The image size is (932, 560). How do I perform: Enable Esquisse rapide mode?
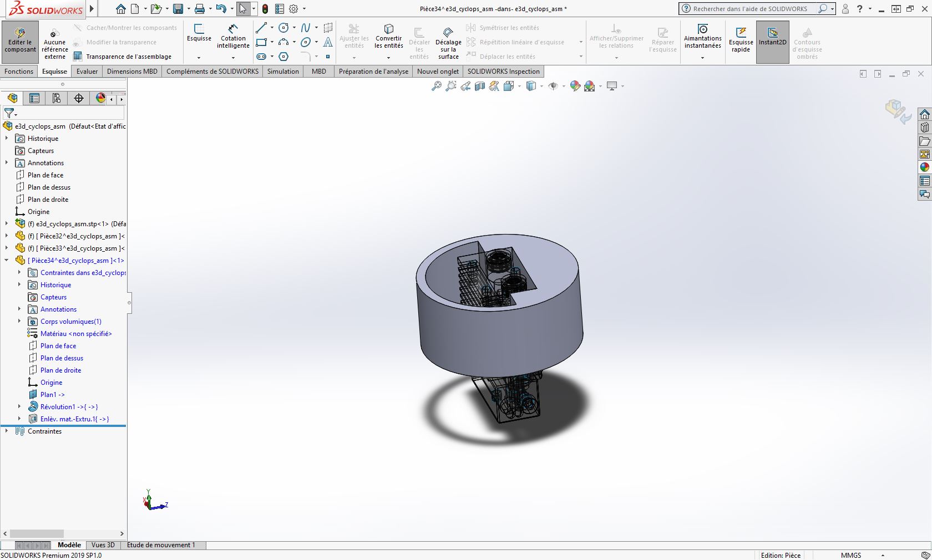click(x=741, y=39)
